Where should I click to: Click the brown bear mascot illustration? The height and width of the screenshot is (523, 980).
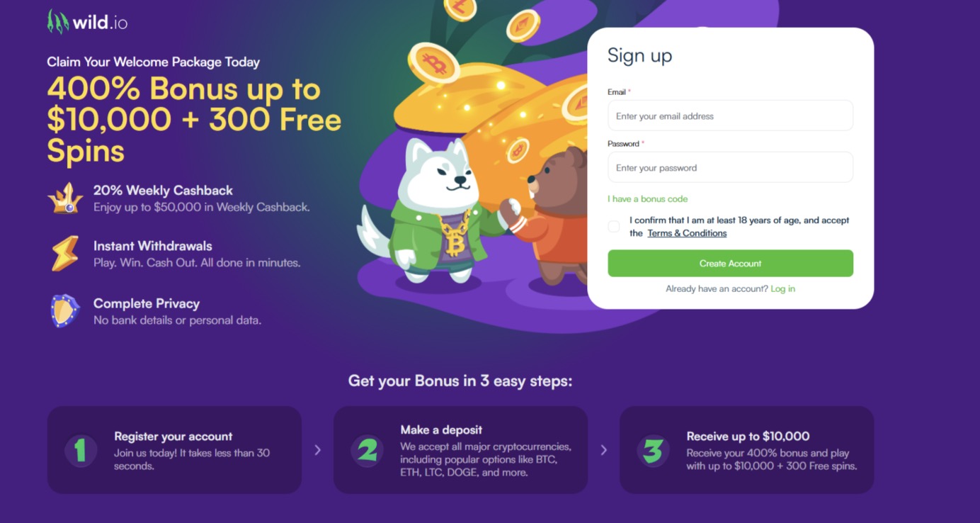tap(556, 220)
